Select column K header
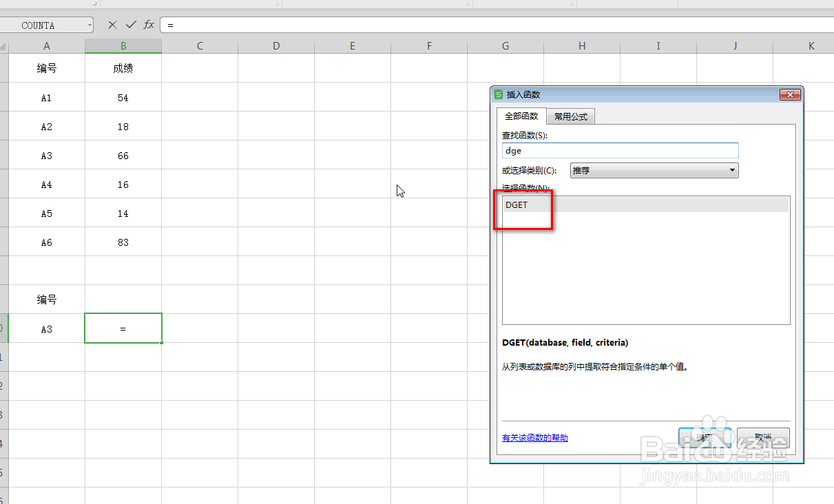The height and width of the screenshot is (504, 834). tap(804, 46)
